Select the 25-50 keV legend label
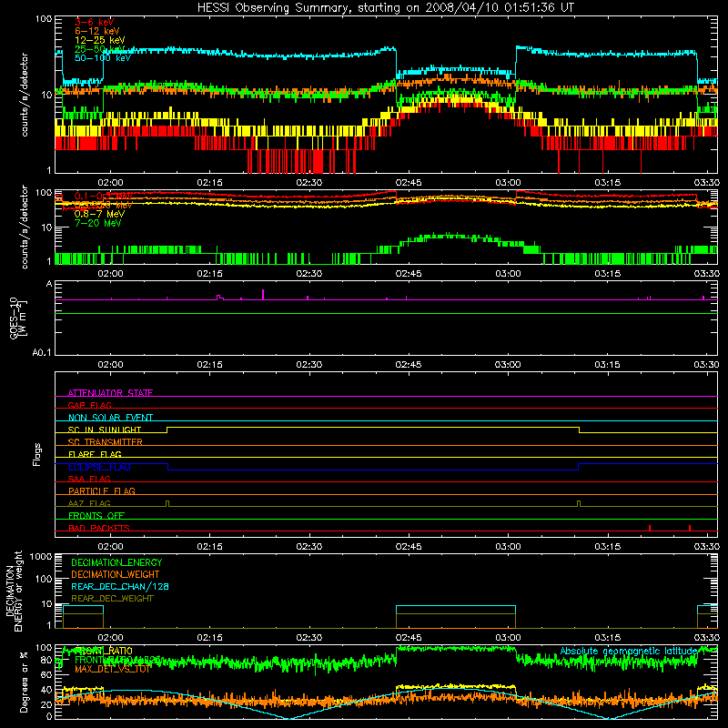728x728 pixels. [100, 49]
